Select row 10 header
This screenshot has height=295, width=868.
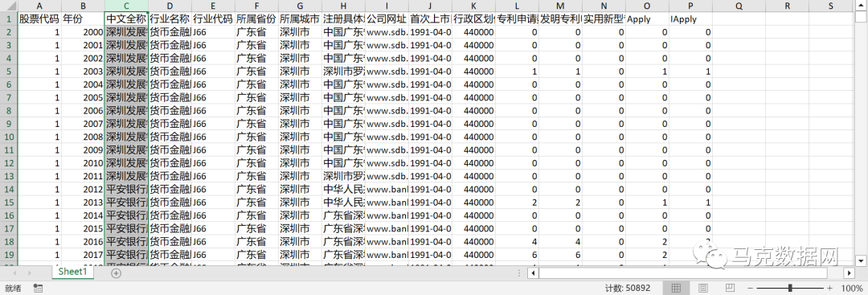point(9,136)
